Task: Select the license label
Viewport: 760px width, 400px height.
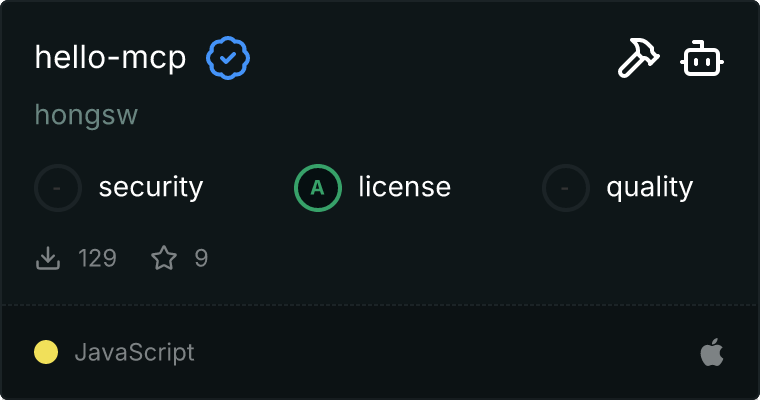Action: pyautogui.click(x=404, y=187)
